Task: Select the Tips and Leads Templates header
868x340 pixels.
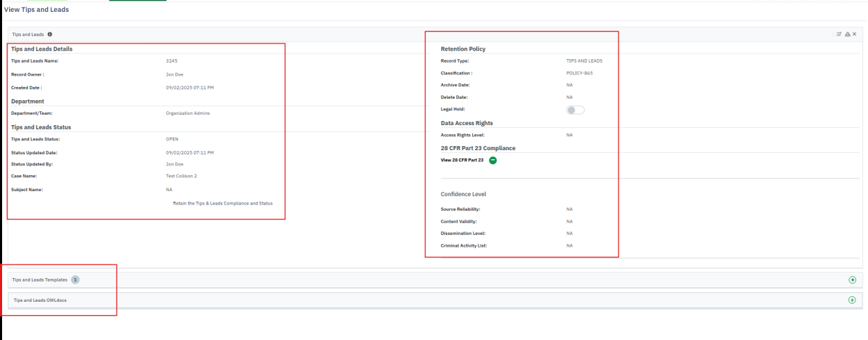Action: 40,280
